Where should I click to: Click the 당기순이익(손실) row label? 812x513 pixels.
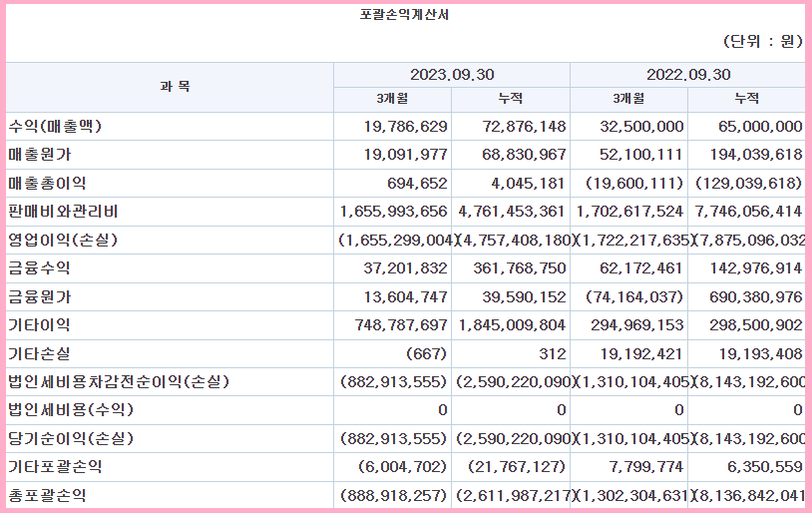pos(71,439)
